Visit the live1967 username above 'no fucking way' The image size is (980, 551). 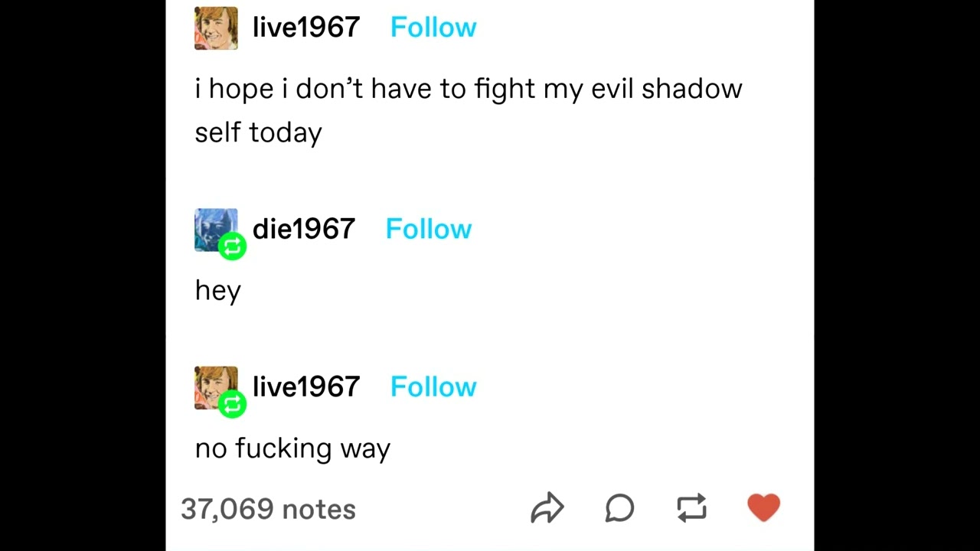coord(306,386)
